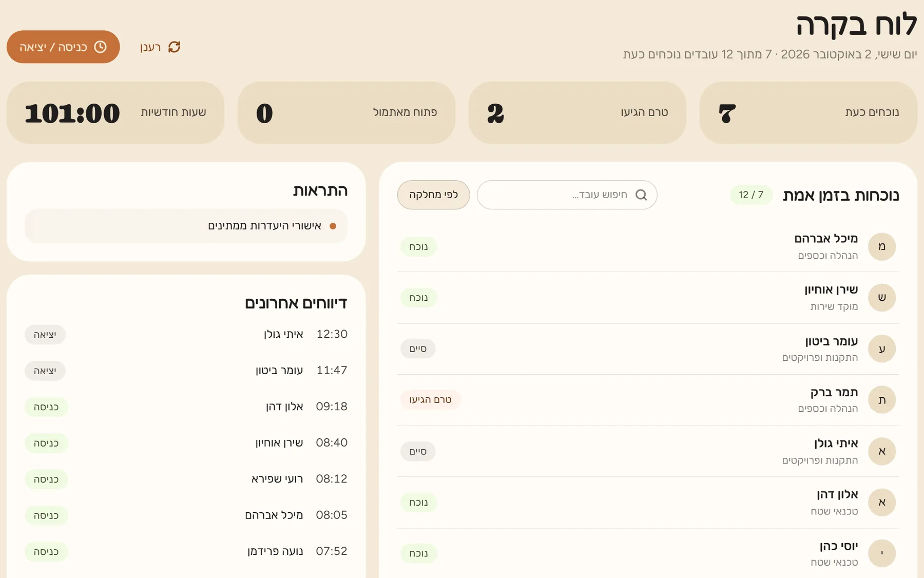This screenshot has height=578, width=924.
Task: Click the נוכח status badge of אלון דהן
Action: click(x=418, y=503)
